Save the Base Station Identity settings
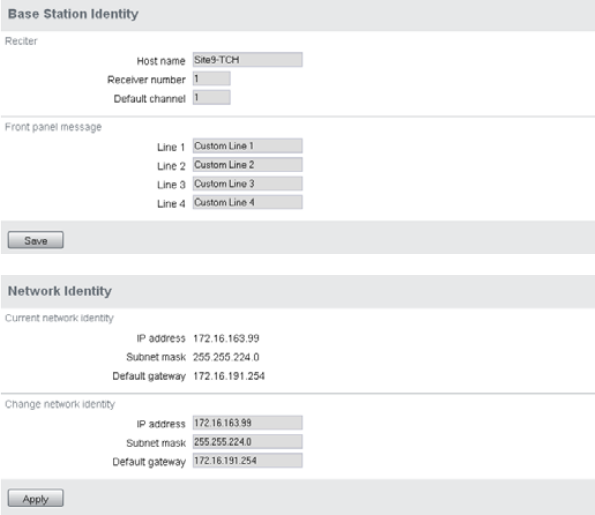The height and width of the screenshot is (515, 595). 36,240
